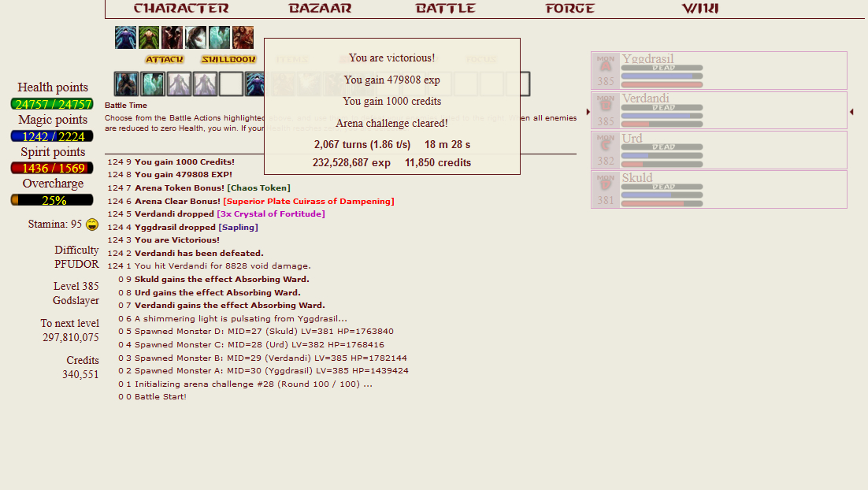The image size is (868, 490).
Task: Use sixth quickbar slot with blue aura figure
Action: 254,84
